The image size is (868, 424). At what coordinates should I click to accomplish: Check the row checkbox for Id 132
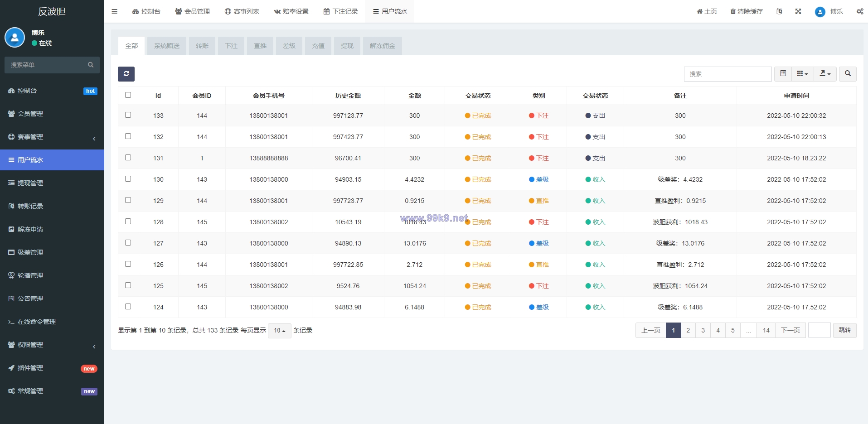click(128, 136)
